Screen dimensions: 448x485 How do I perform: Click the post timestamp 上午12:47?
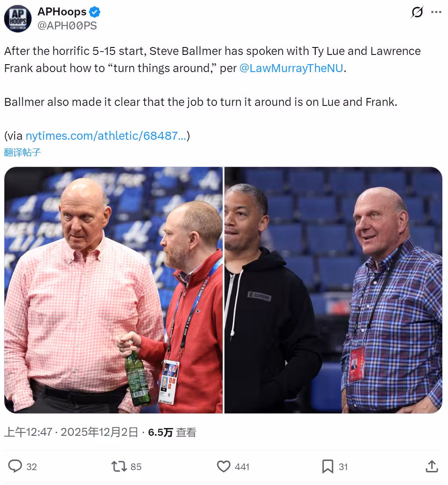28,432
